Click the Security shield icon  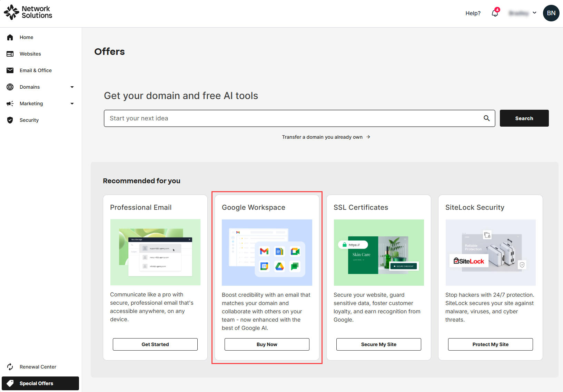(10, 120)
